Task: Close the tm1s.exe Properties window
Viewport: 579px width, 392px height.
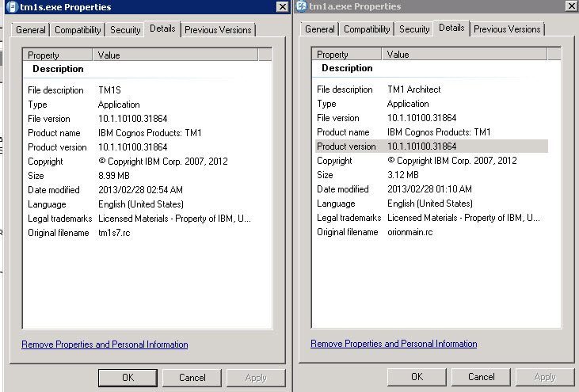Action: click(283, 6)
